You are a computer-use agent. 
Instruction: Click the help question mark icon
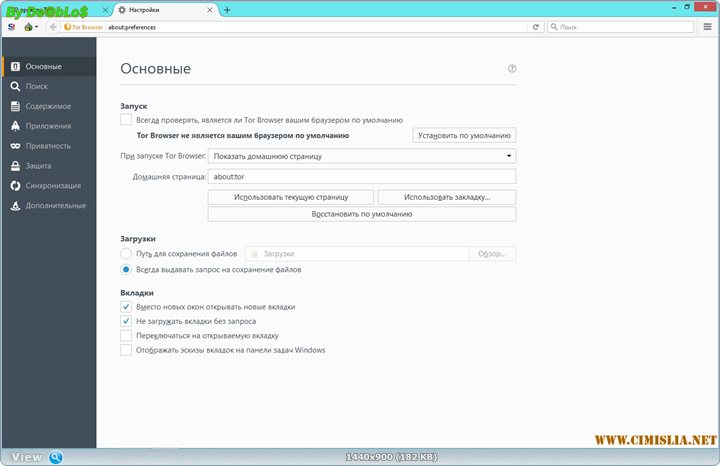click(x=512, y=69)
